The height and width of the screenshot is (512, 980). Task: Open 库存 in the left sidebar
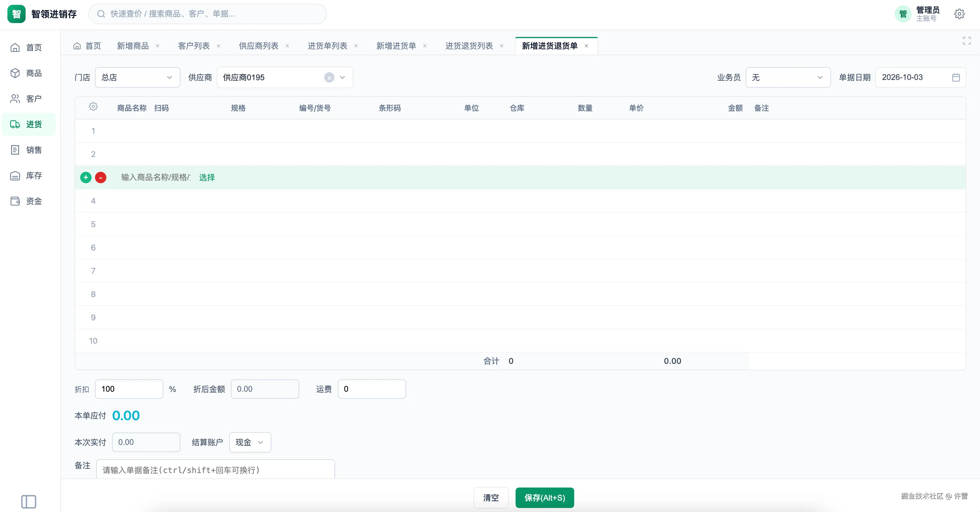pyautogui.click(x=28, y=176)
